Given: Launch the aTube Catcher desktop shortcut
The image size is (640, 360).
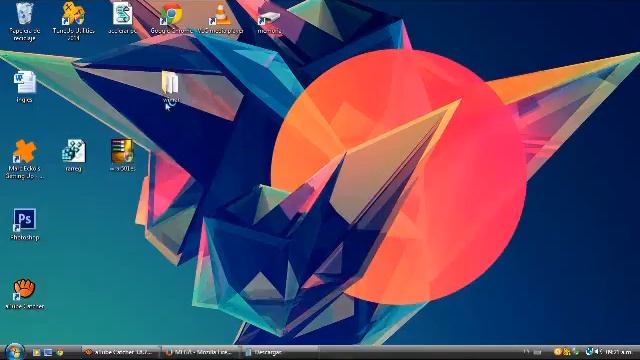Looking at the screenshot, I should 24,293.
